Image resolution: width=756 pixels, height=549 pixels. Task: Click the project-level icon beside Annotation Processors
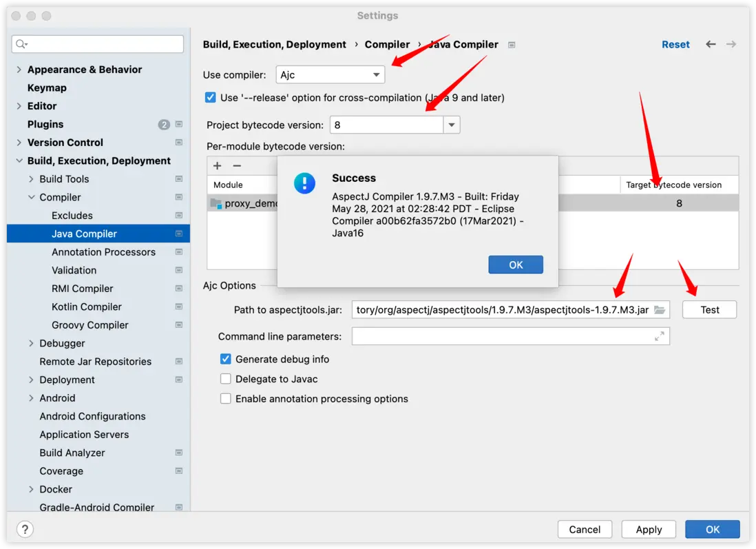179,252
